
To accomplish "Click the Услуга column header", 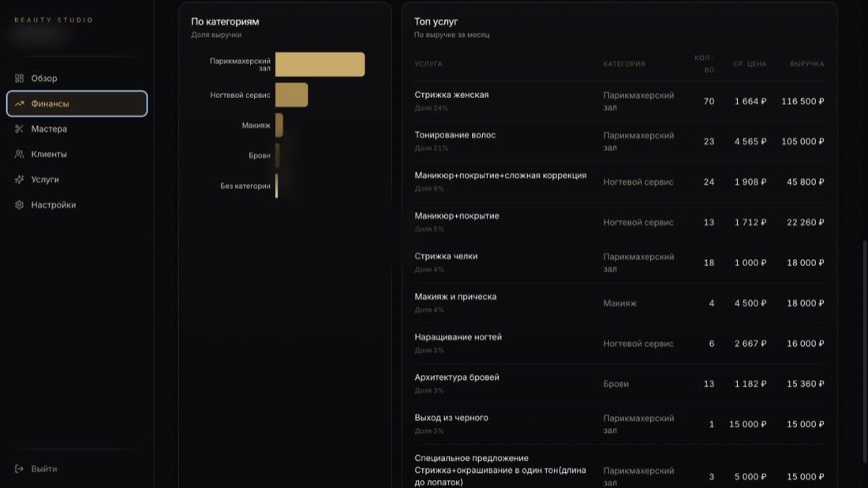I will click(x=428, y=64).
